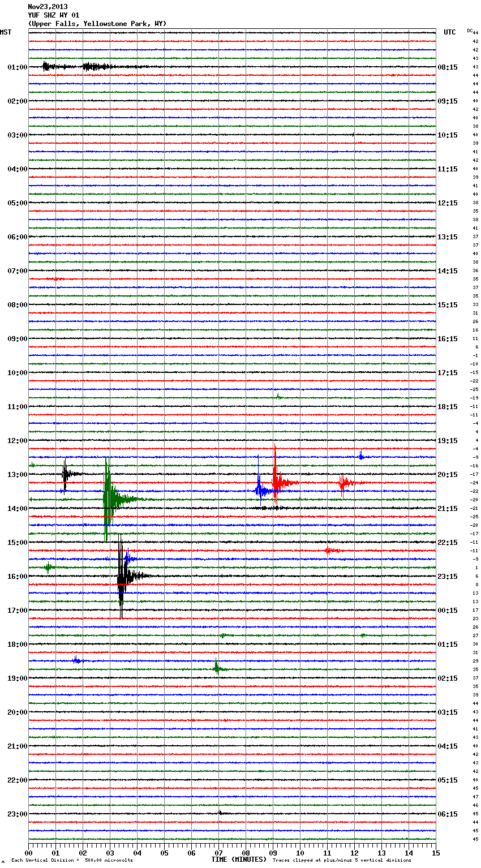Click the TIME (MINUTES) axis title
Screen dimensions: 481x868
239,860
